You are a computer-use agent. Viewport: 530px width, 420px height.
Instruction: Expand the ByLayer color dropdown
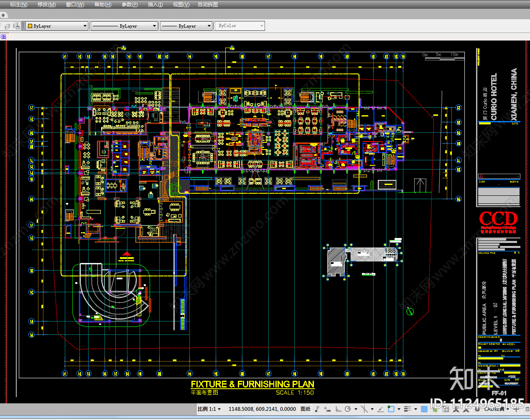(x=85, y=26)
